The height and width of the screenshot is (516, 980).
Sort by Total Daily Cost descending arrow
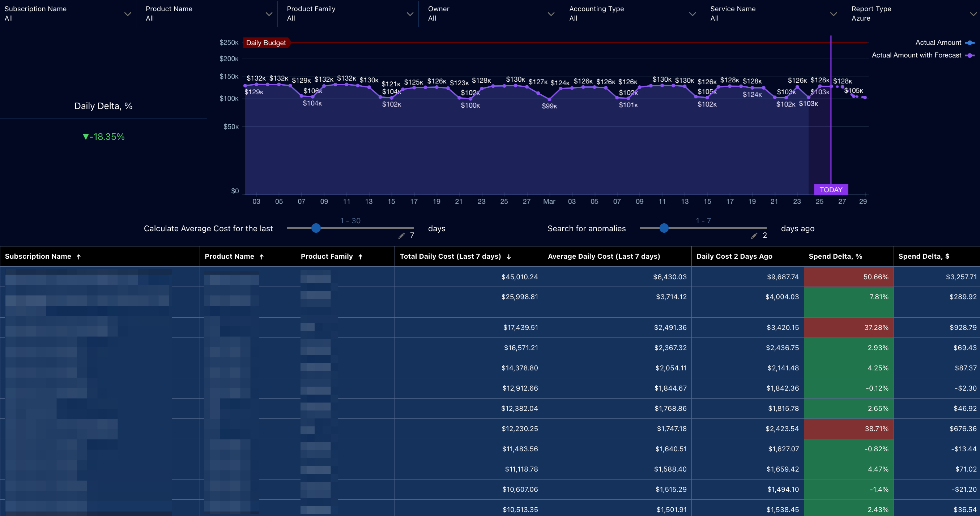click(509, 257)
